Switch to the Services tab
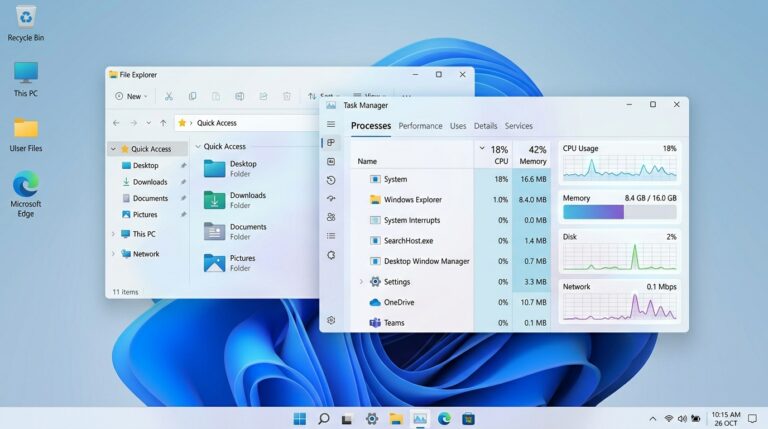Screen dimensions: 768x429 [519, 126]
